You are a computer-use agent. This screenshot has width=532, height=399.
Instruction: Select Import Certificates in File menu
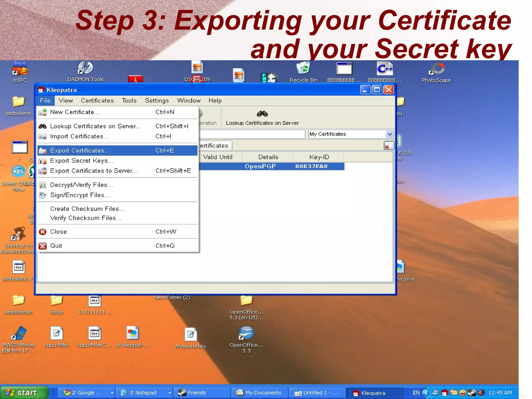tap(117, 136)
